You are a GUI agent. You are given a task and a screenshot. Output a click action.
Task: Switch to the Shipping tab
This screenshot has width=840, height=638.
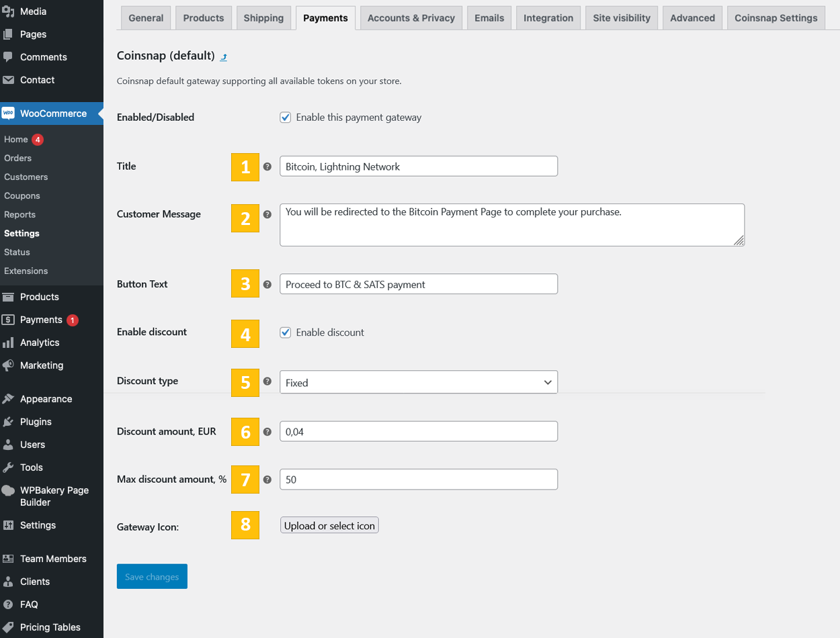pos(263,18)
